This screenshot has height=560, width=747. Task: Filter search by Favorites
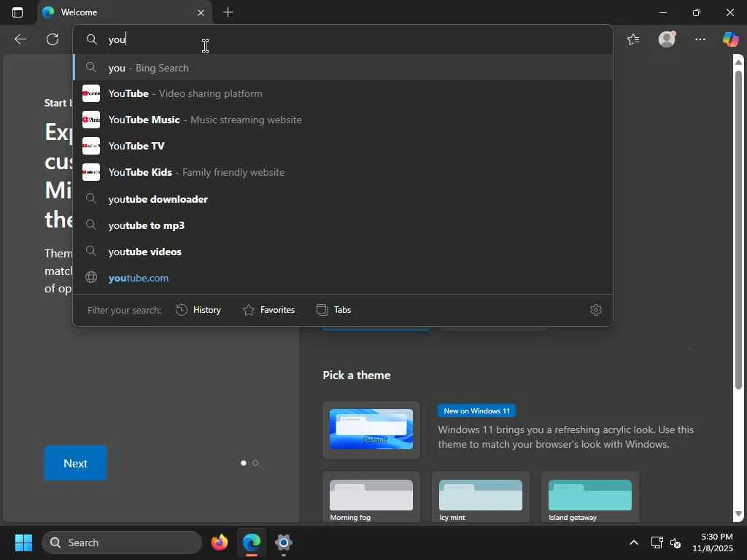pos(268,310)
